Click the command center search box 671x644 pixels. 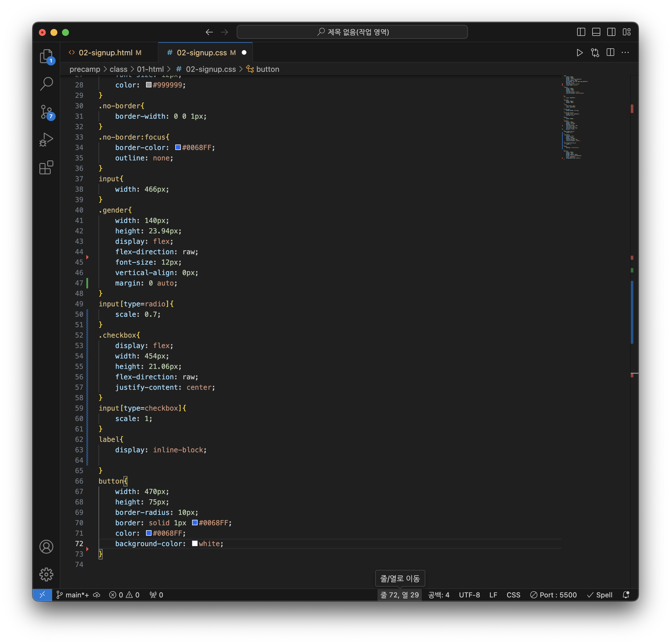[x=352, y=32]
